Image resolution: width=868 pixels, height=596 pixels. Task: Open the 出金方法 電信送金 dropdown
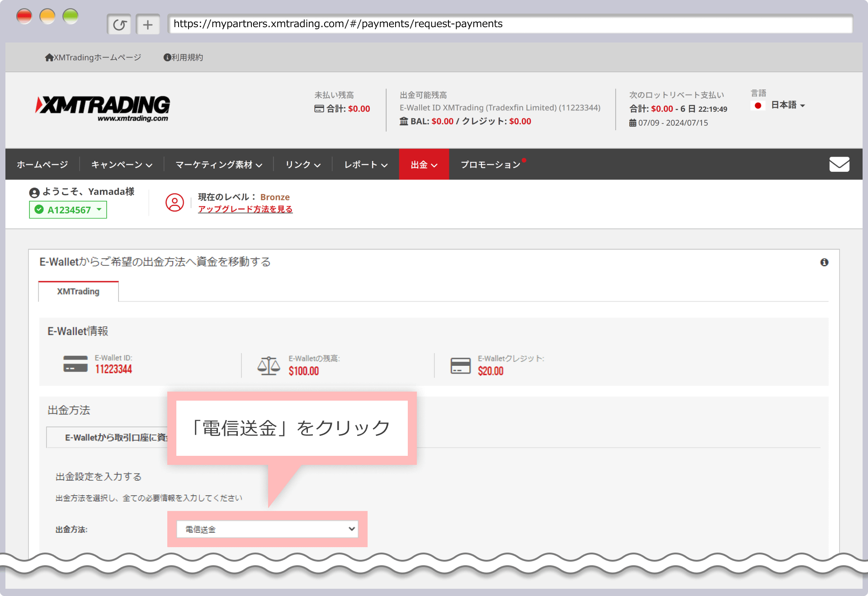pos(267,529)
